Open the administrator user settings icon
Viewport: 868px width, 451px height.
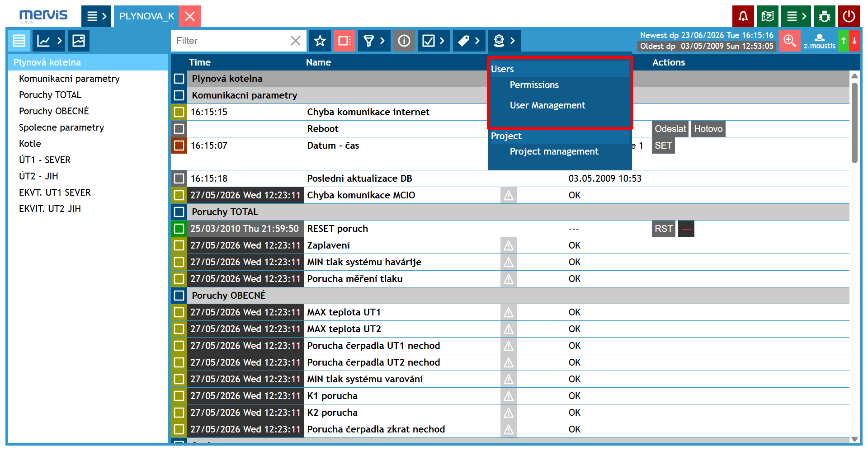(x=499, y=41)
